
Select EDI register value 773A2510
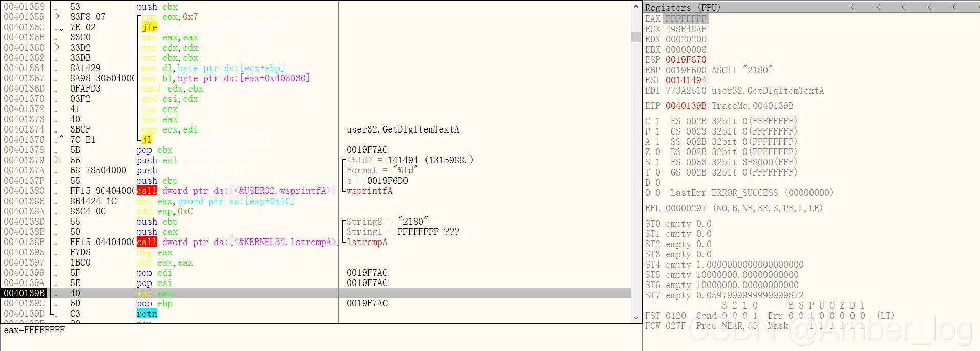[x=686, y=91]
